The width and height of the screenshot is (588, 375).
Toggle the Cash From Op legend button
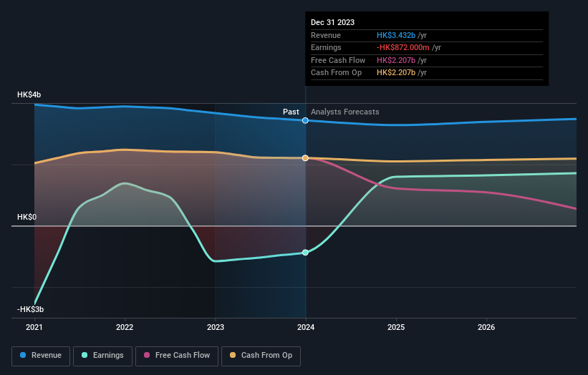point(261,356)
